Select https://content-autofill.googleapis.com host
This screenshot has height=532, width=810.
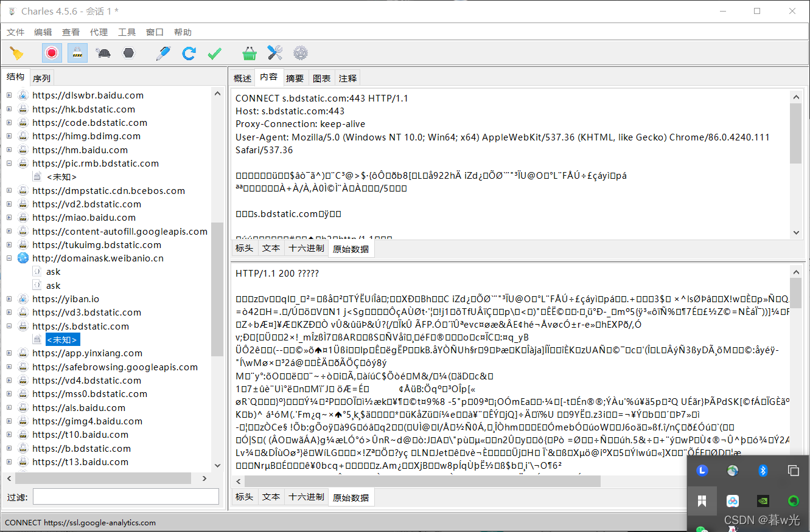tap(120, 231)
